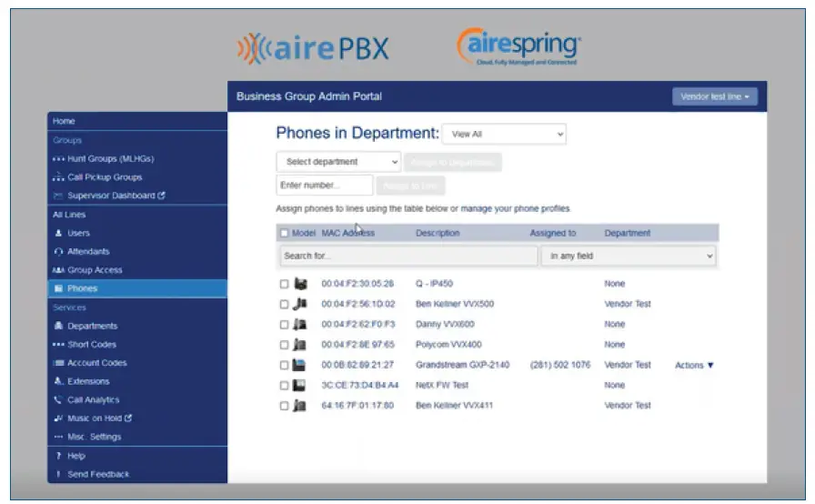Screen dimensions: 815x504
Task: Click the phone icon for Q - IP450 row
Action: (300, 284)
